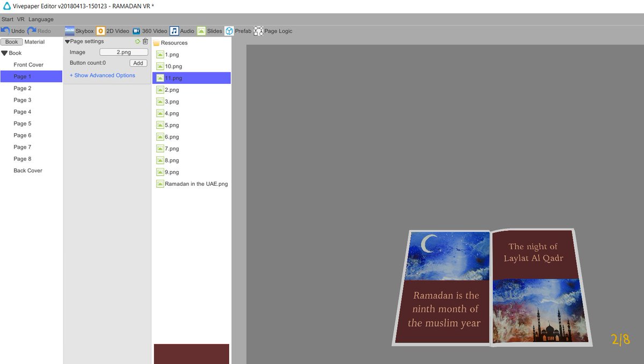This screenshot has height=364, width=644.
Task: Click the Redo arrow icon
Action: click(x=32, y=31)
